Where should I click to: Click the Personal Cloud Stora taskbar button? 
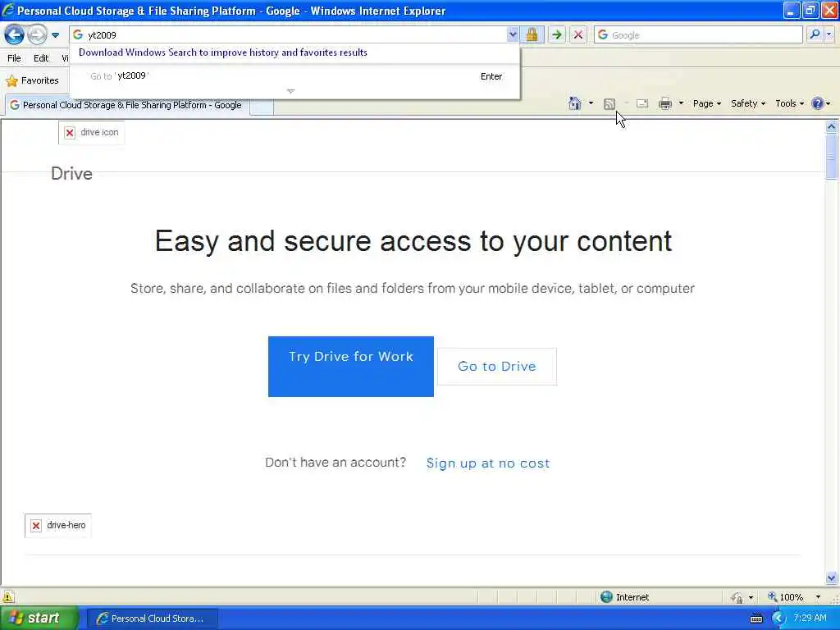(152, 619)
